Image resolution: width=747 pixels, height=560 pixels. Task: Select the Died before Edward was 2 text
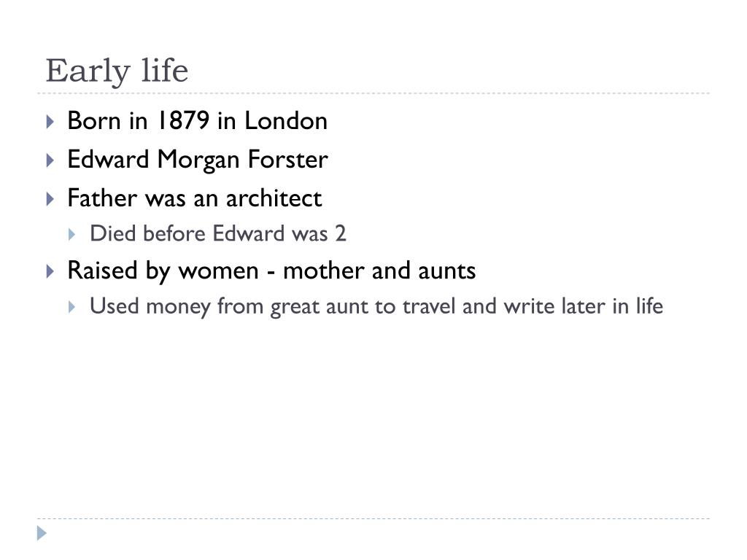[217, 234]
